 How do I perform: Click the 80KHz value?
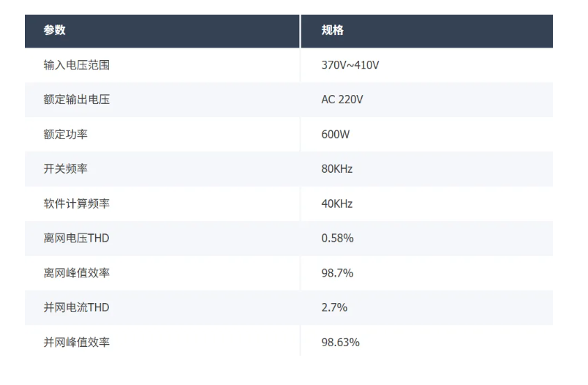tap(337, 169)
